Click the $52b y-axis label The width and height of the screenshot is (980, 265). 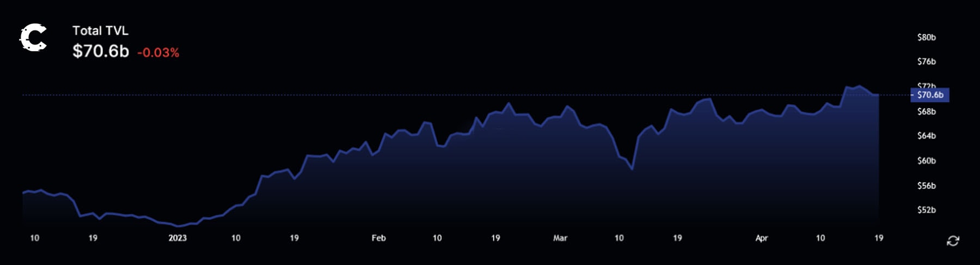point(926,210)
